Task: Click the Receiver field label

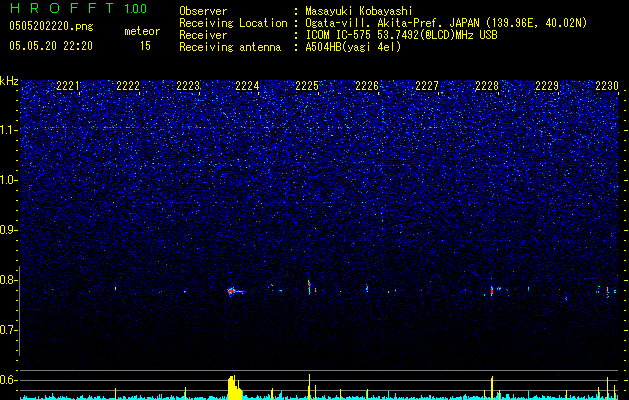Action: click(203, 35)
